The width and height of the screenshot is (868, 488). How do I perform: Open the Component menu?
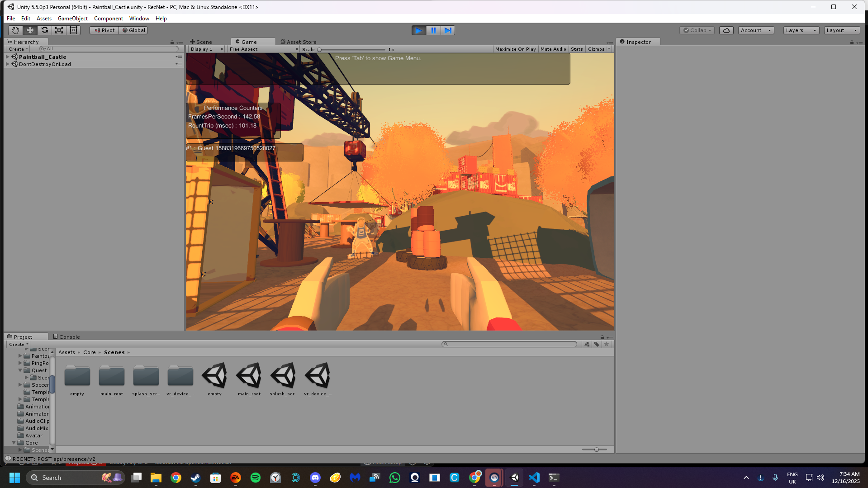(109, 19)
